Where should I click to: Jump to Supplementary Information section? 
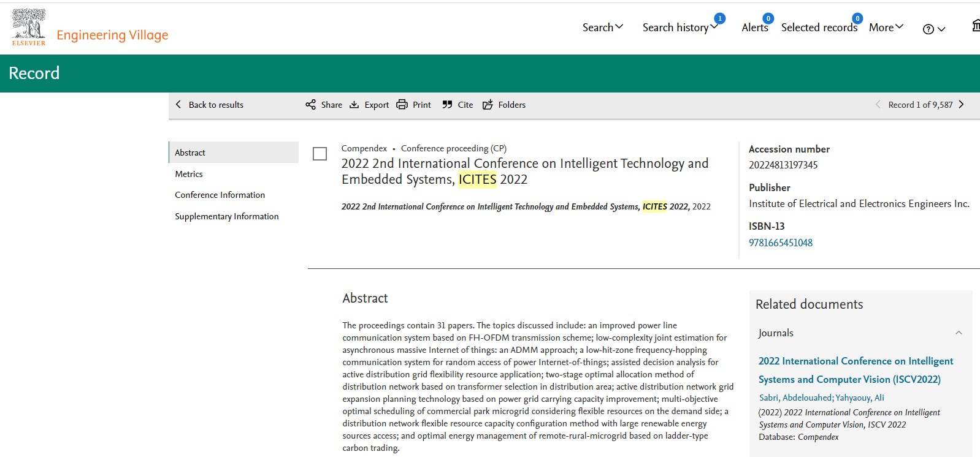pos(226,216)
